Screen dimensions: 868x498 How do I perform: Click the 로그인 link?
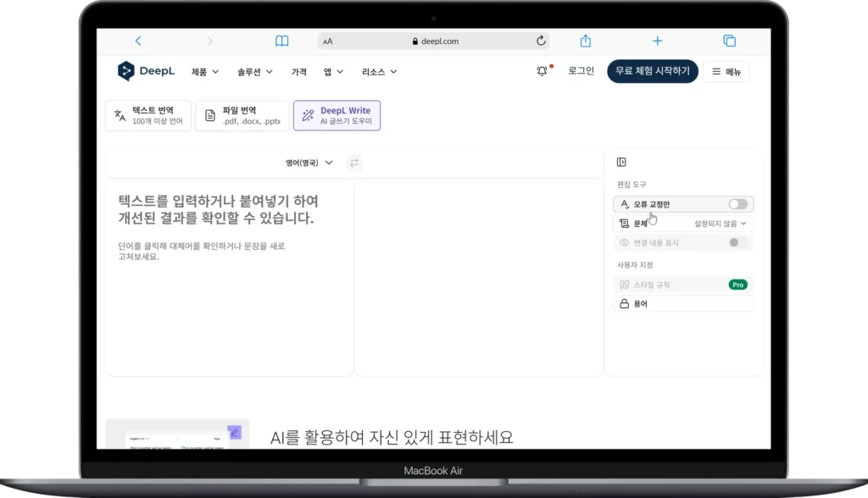581,71
